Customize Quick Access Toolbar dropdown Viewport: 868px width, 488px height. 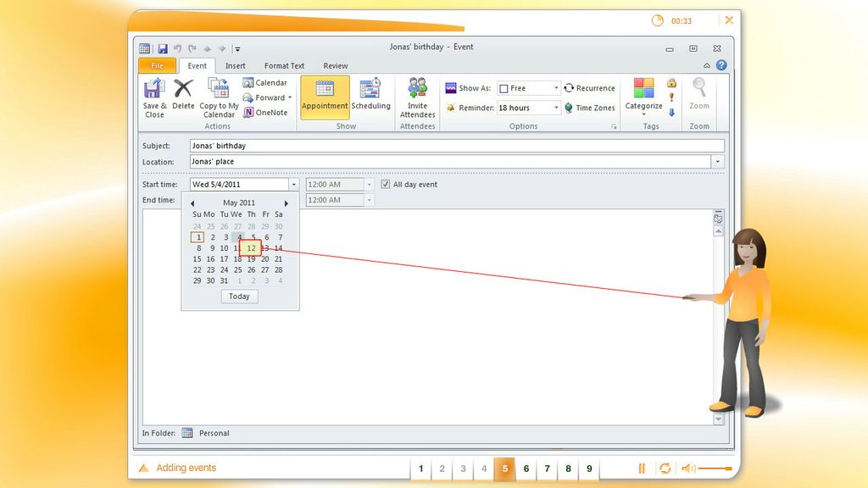click(237, 48)
